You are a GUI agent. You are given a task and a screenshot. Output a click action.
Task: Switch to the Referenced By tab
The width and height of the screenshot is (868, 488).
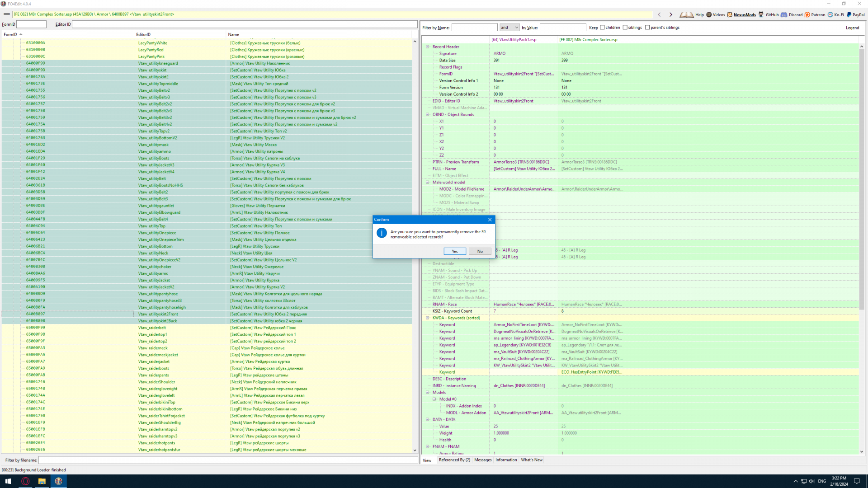[x=454, y=460]
